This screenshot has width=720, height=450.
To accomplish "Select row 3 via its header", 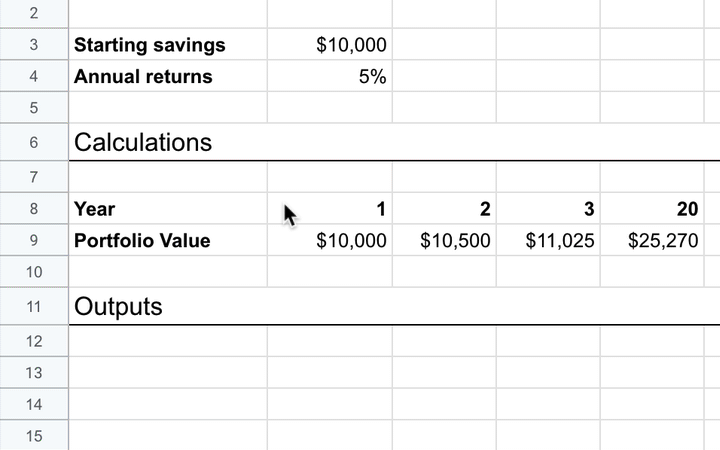I will [x=34, y=45].
